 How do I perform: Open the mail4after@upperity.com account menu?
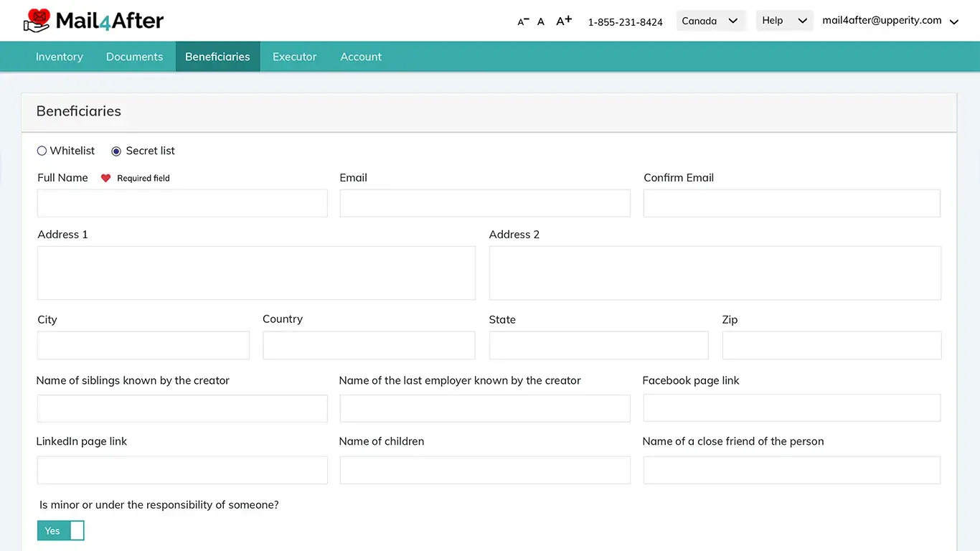click(890, 21)
